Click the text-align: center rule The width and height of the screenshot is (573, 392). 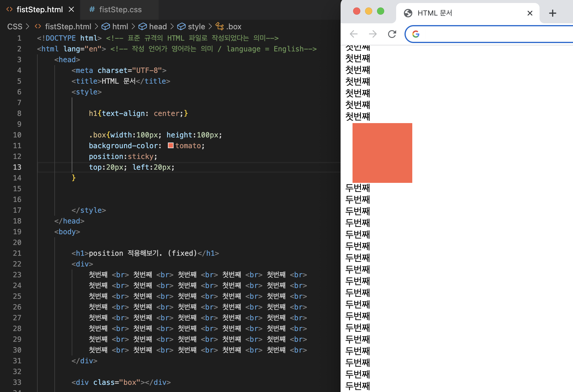coord(138,114)
